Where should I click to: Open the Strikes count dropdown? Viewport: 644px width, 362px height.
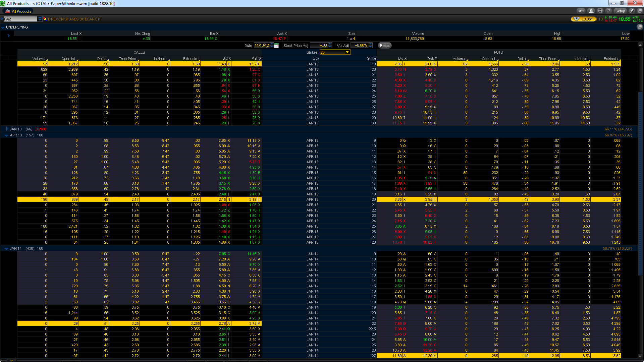(x=347, y=52)
